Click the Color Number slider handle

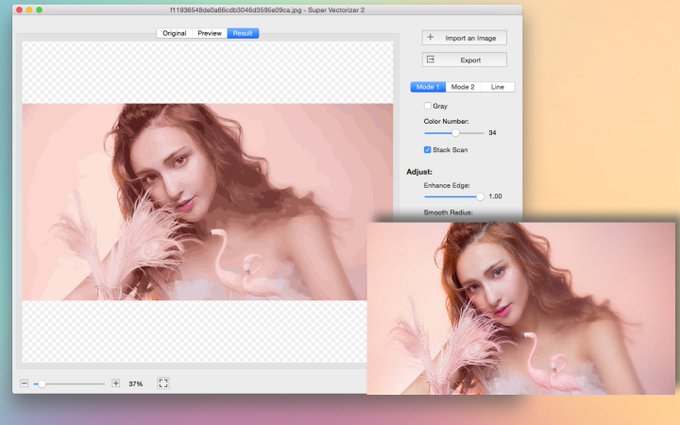tap(455, 133)
